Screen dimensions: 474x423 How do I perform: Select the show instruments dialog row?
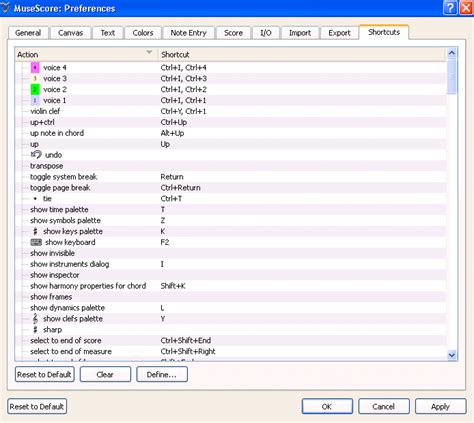(230, 264)
